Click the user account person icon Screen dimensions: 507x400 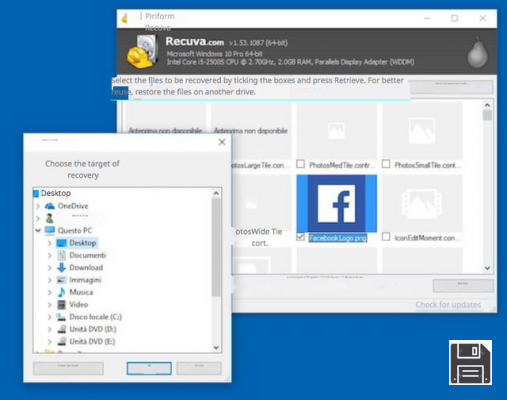49,218
